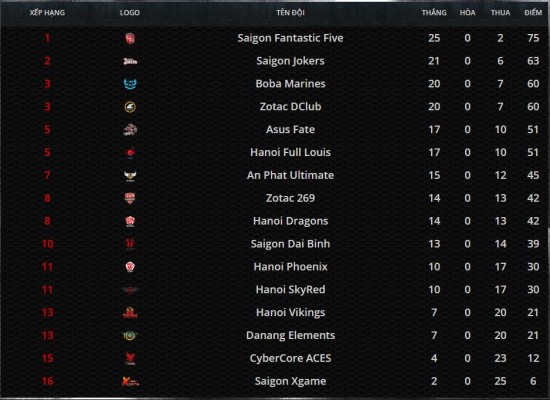Open the Hanoi Dragons team name
This screenshot has height=400, width=550.
tap(290, 221)
